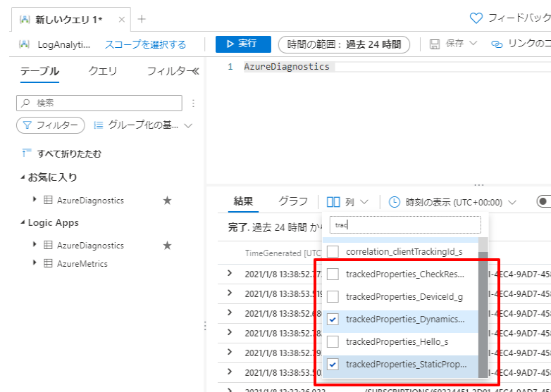Collapse the Logic Apps section
Viewport: 551px width, 392px height.
point(23,222)
